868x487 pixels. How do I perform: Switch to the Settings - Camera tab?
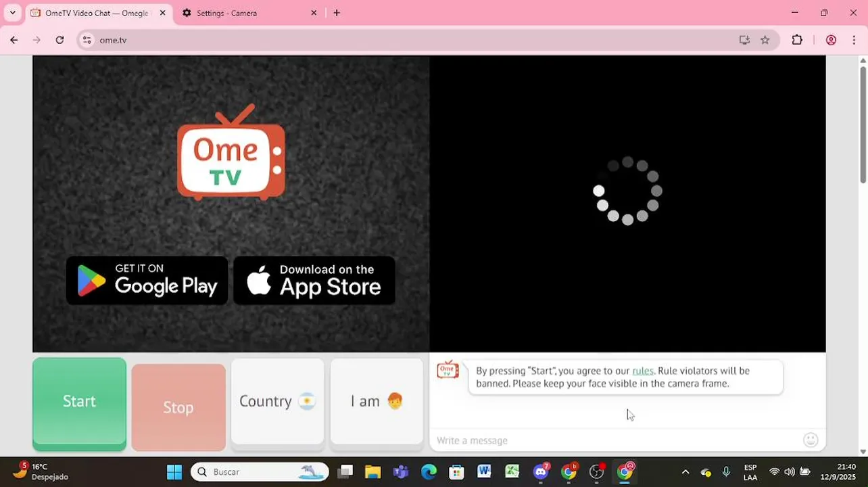point(226,13)
